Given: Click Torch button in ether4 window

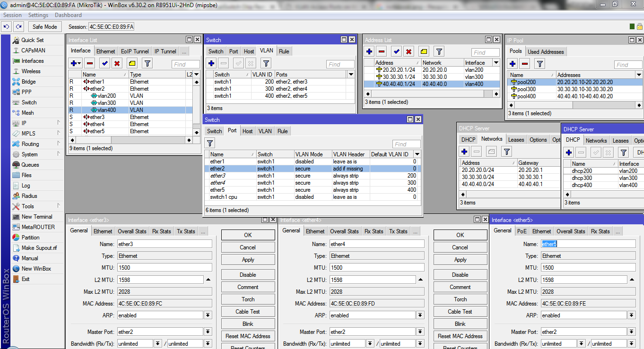Looking at the screenshot, I should pyautogui.click(x=460, y=299).
